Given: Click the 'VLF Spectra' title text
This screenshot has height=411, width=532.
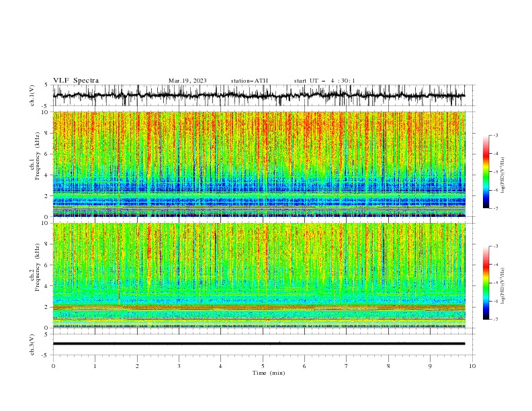Looking at the screenshot, I should coord(76,81).
